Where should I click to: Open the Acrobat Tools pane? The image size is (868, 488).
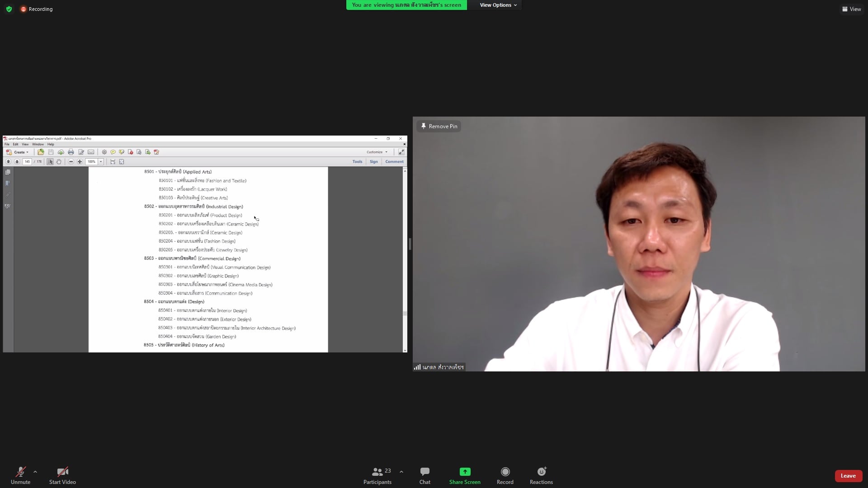point(357,162)
